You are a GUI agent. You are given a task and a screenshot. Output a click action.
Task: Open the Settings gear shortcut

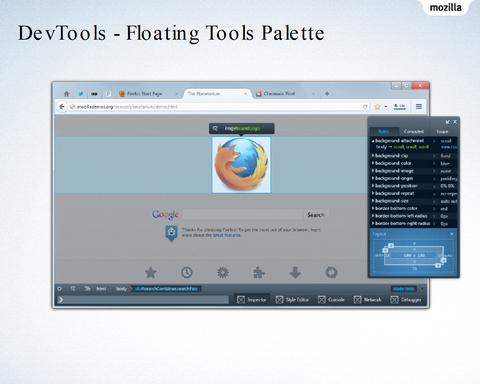point(223,273)
